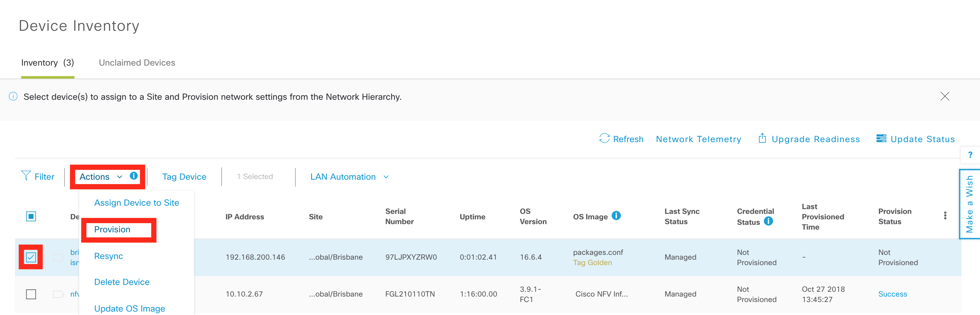This screenshot has height=315, width=980.
Task: Dismiss the info banner with X
Action: (x=944, y=96)
